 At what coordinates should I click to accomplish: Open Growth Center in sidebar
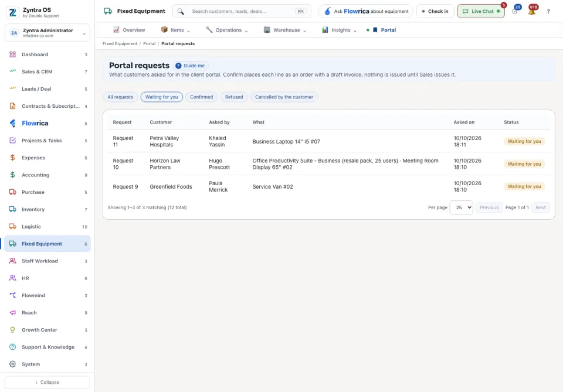(48, 330)
